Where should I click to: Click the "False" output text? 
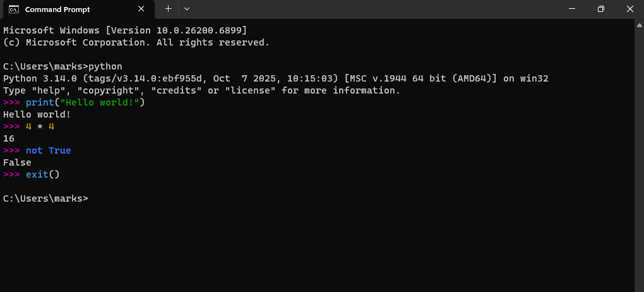[17, 162]
